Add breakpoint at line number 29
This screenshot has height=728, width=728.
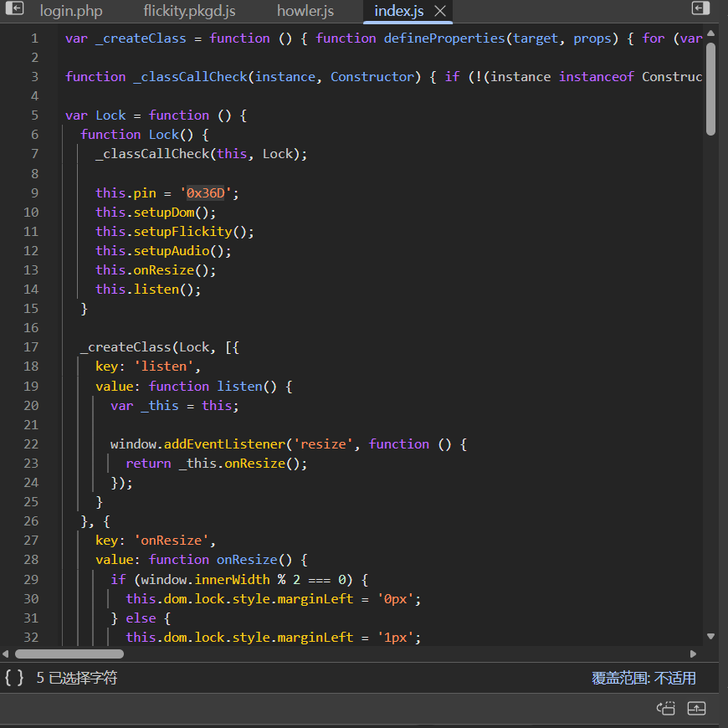[31, 579]
